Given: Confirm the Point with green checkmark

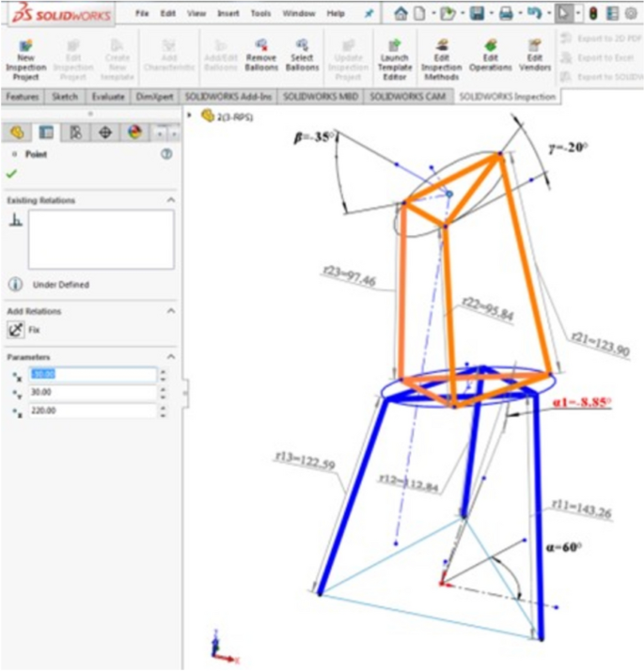Looking at the screenshot, I should click(11, 174).
